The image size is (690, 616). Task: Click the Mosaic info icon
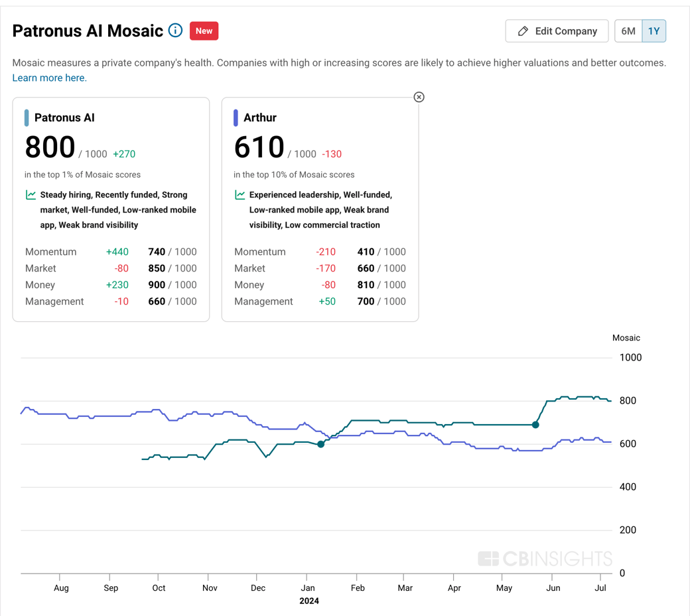click(x=176, y=31)
